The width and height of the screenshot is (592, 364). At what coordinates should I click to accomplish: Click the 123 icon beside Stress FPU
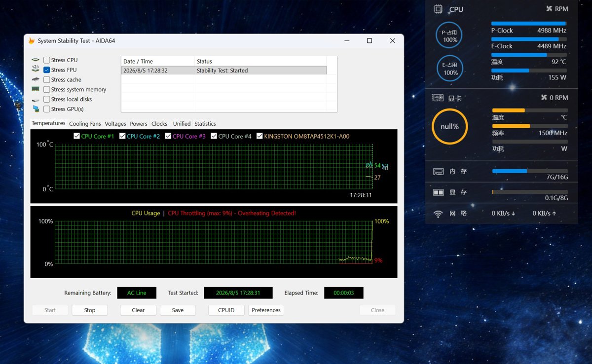click(36, 69)
